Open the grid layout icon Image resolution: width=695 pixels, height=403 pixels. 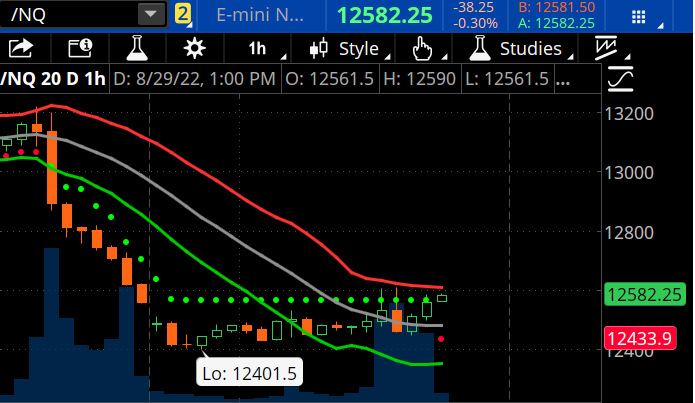[638, 17]
